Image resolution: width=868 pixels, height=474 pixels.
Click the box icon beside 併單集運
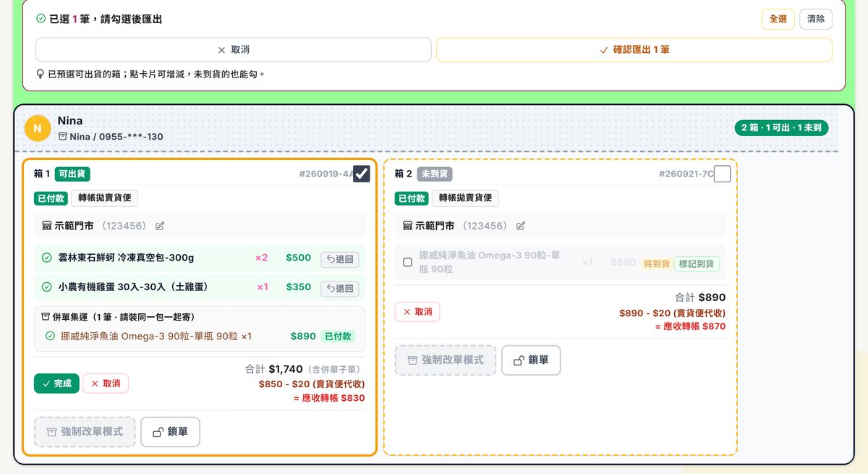(x=46, y=317)
